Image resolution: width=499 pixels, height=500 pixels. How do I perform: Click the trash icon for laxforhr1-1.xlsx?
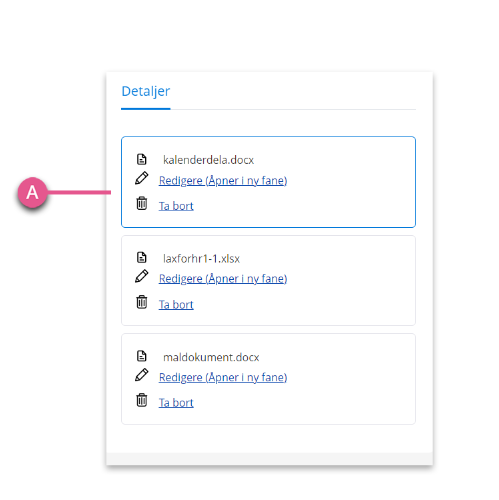pyautogui.click(x=142, y=302)
